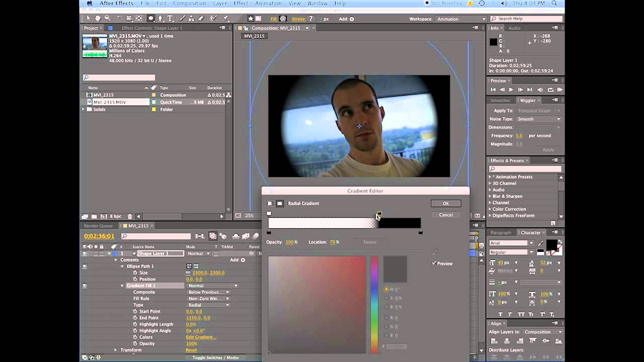This screenshot has height=362, width=644.
Task: Click the trash icon in Project panel
Action: coord(130,217)
